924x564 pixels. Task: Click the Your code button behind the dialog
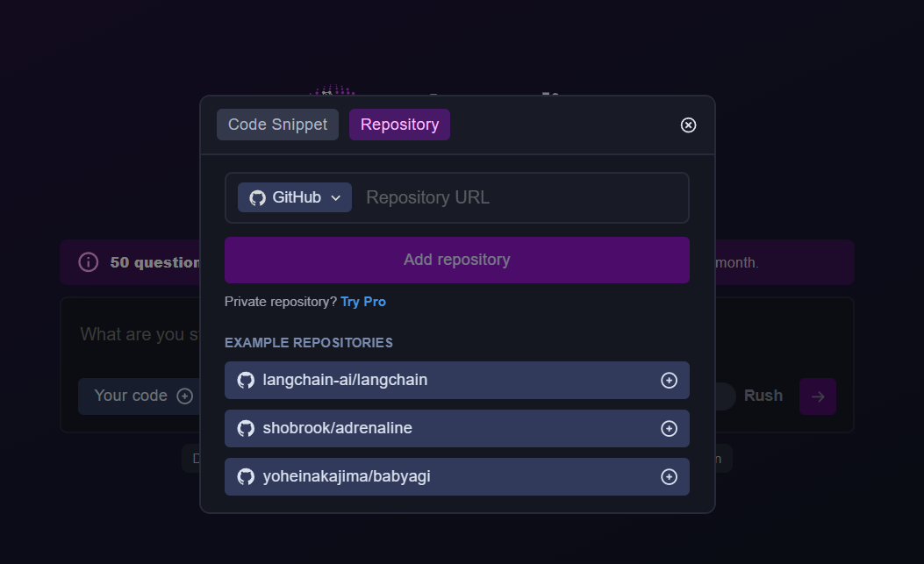point(139,396)
